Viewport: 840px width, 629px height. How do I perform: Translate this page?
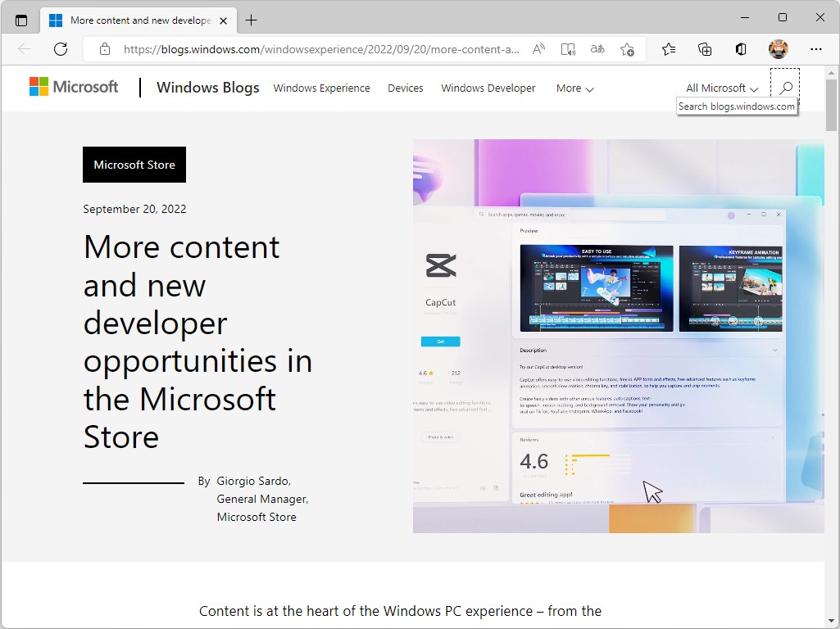[x=597, y=49]
